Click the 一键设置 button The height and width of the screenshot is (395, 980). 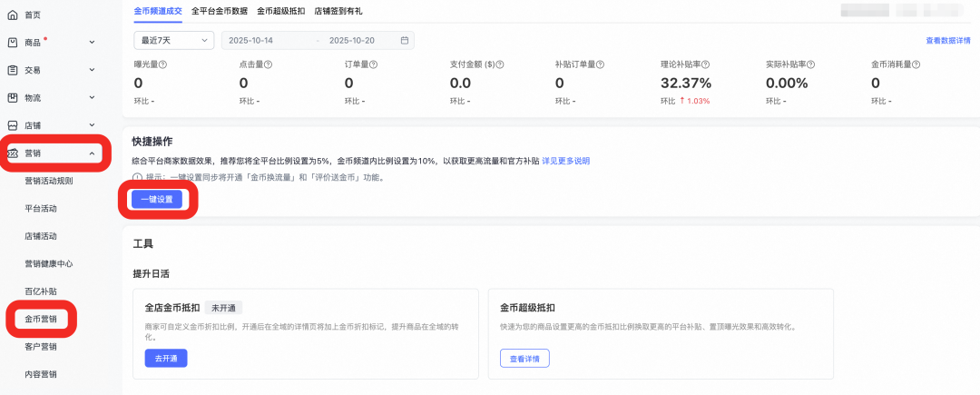coord(156,199)
